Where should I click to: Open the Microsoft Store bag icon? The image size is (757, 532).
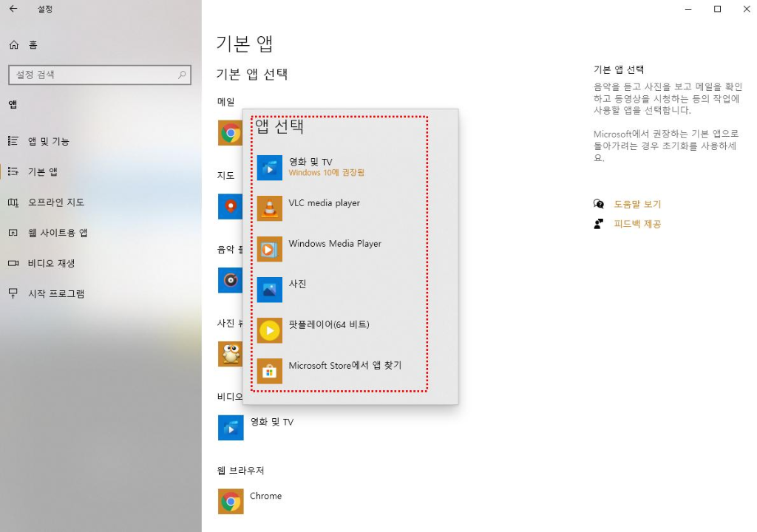point(269,371)
